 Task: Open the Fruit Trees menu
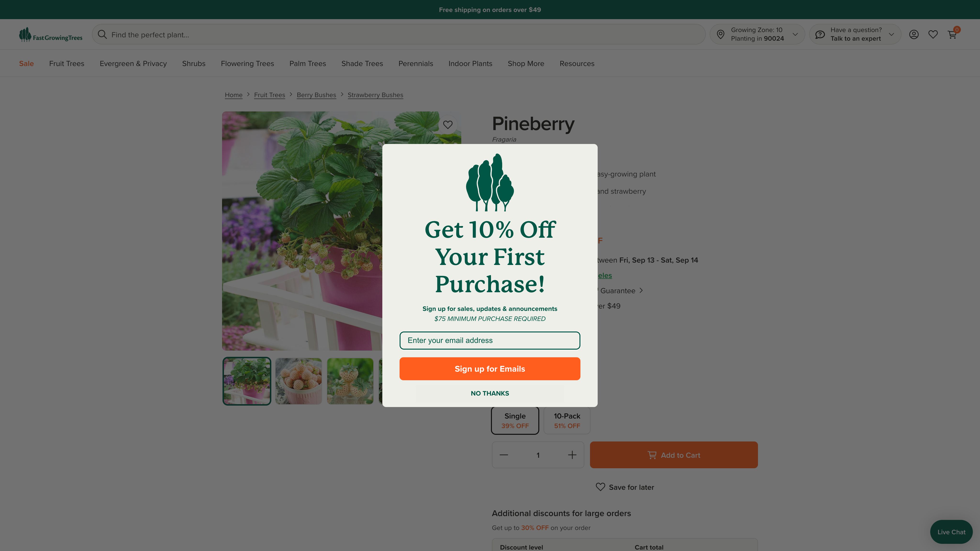[67, 64]
